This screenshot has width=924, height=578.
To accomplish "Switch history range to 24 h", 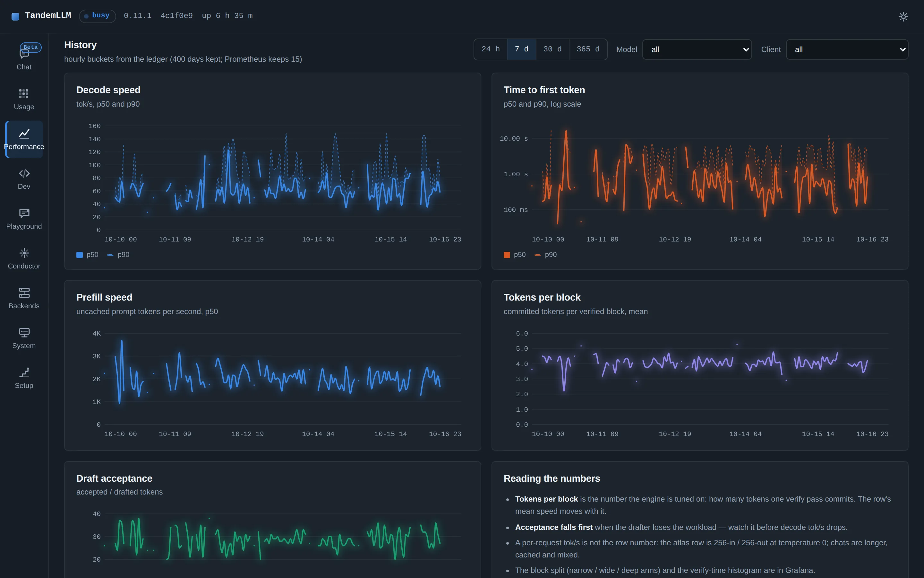I will [x=491, y=49].
